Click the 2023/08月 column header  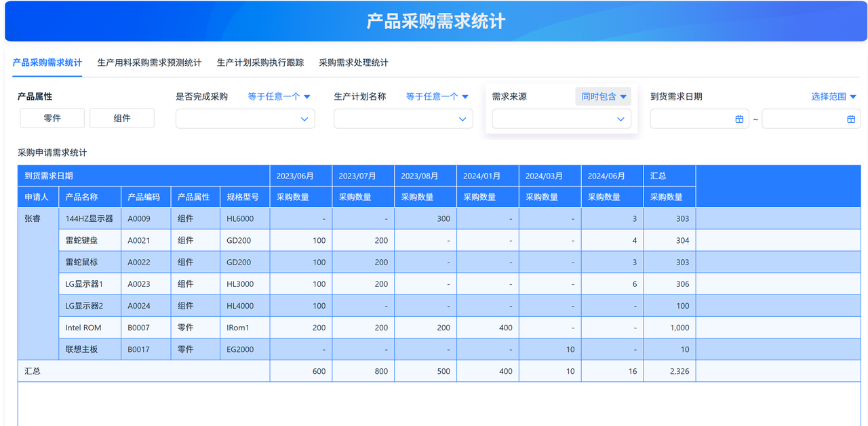[x=426, y=176]
